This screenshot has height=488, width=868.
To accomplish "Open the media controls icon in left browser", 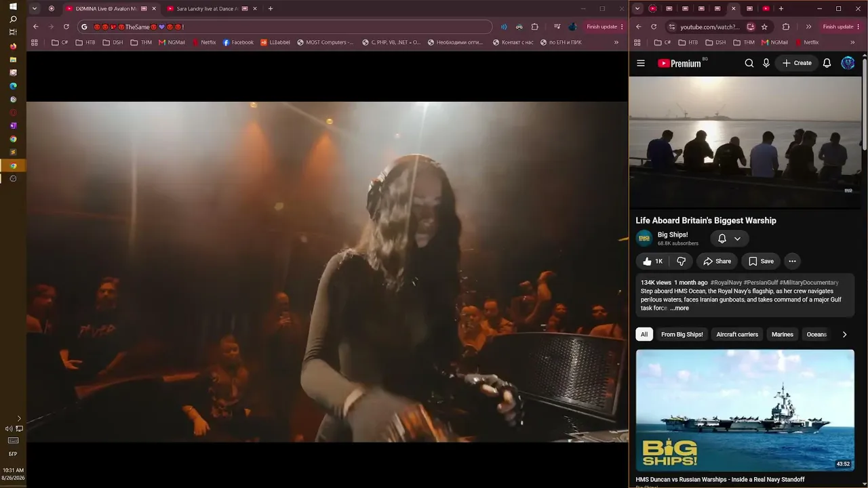I will [x=557, y=26].
